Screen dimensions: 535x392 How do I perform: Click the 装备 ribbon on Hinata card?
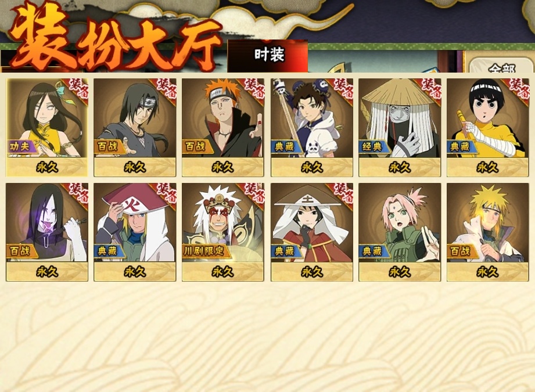pyautogui.click(x=77, y=89)
